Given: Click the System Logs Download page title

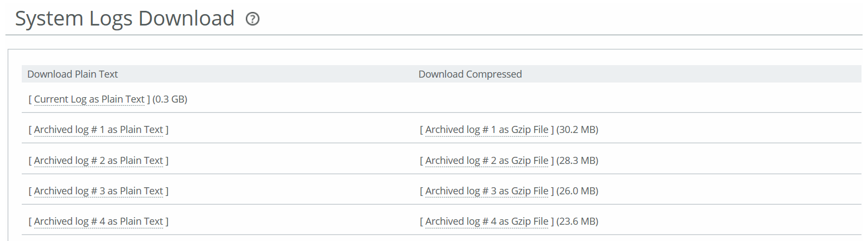Looking at the screenshot, I should [125, 18].
